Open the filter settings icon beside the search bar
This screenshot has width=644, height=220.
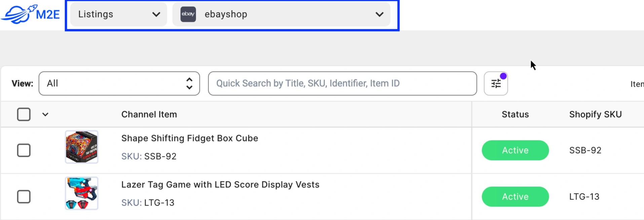(x=496, y=83)
